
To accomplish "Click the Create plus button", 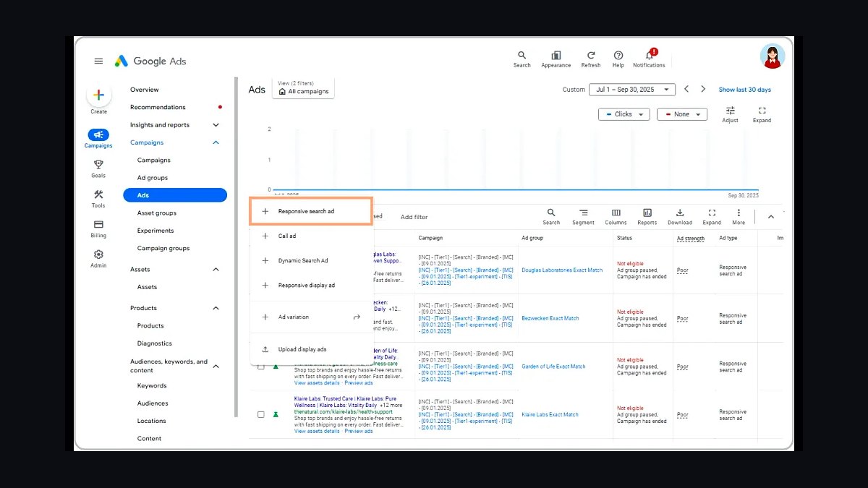I will pos(99,95).
